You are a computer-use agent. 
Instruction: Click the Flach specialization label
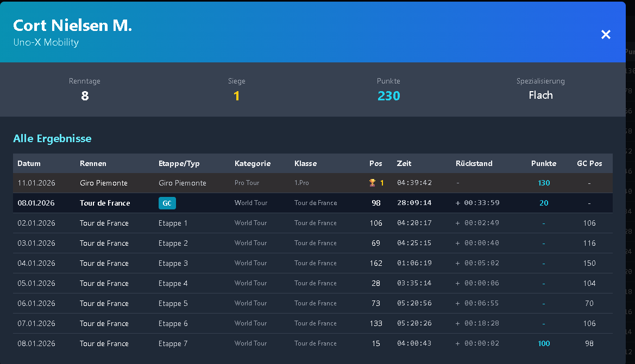click(540, 95)
